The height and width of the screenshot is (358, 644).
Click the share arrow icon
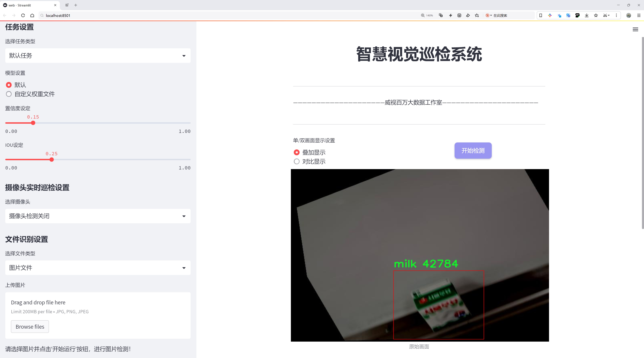[468, 16]
